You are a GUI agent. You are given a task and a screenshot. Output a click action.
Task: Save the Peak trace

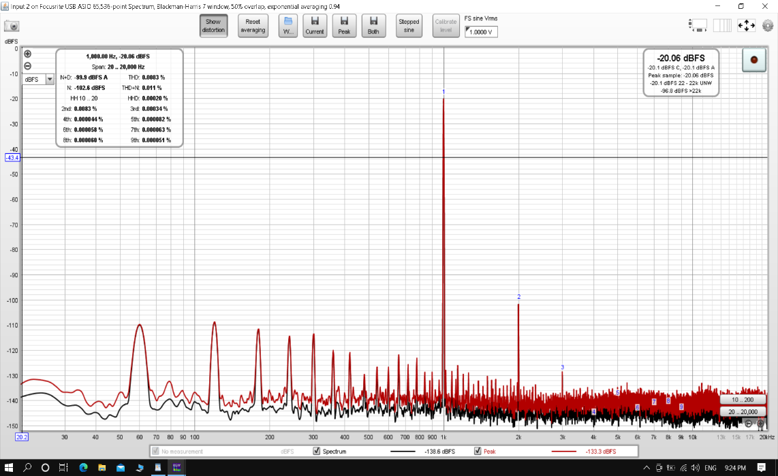tap(344, 26)
